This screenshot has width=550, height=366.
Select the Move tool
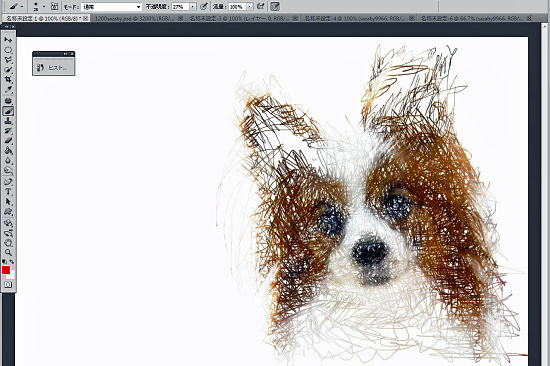point(8,40)
